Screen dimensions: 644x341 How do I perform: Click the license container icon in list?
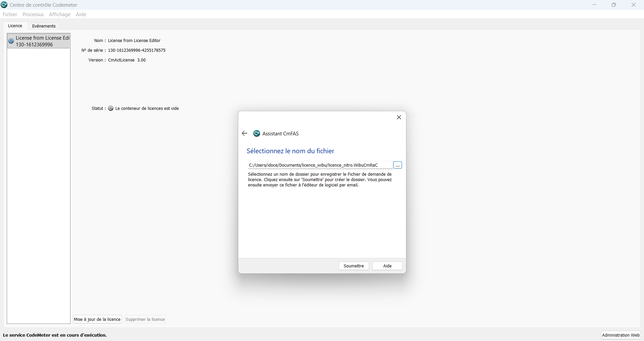pyautogui.click(x=11, y=41)
